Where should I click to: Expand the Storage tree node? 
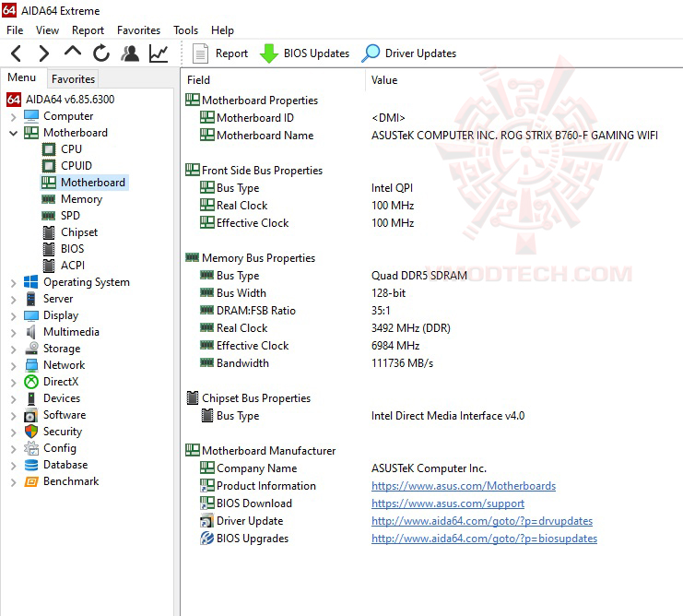pyautogui.click(x=14, y=349)
